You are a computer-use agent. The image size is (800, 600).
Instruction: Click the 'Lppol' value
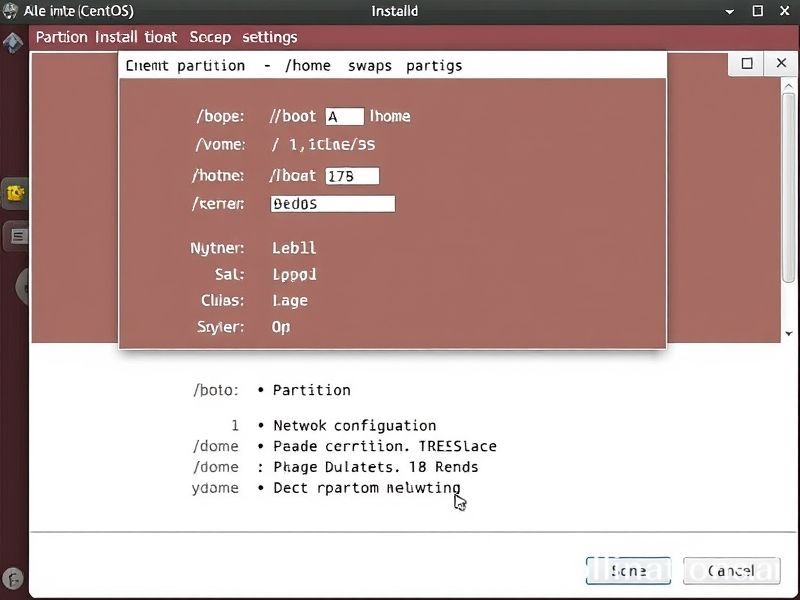[x=294, y=274]
